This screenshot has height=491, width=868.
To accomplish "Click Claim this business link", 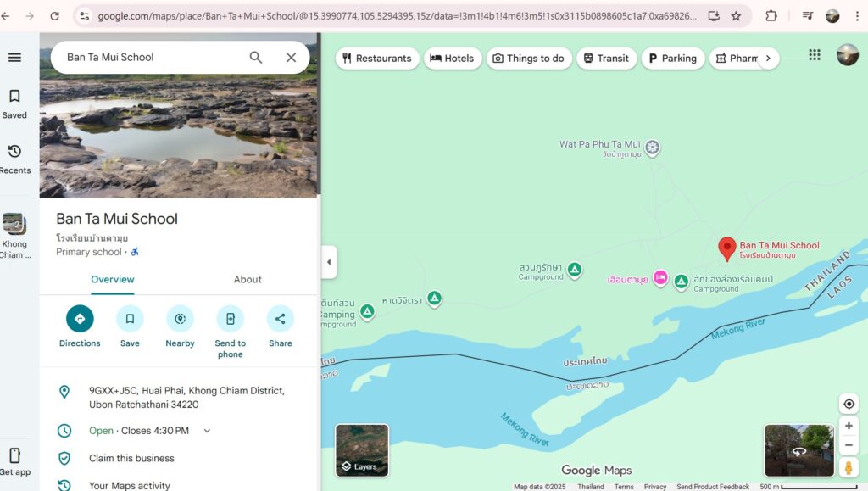I will [x=131, y=458].
